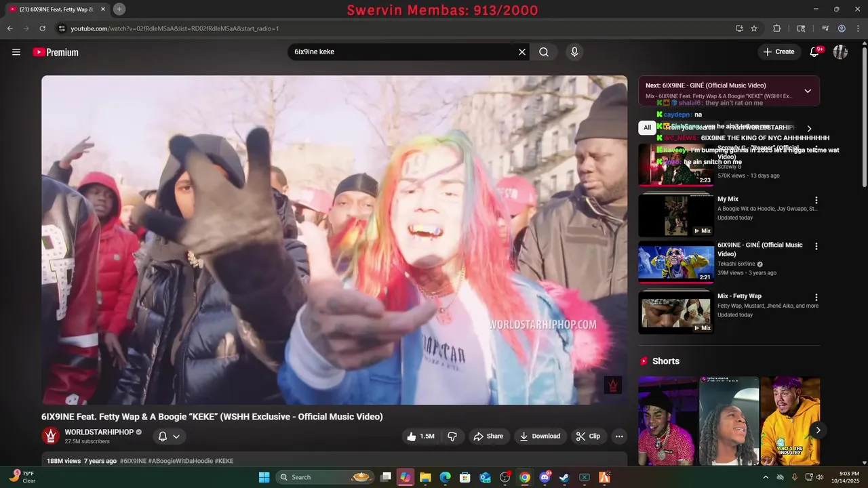The image size is (868, 488).
Task: Open a new browser tab with plus
Action: click(119, 9)
